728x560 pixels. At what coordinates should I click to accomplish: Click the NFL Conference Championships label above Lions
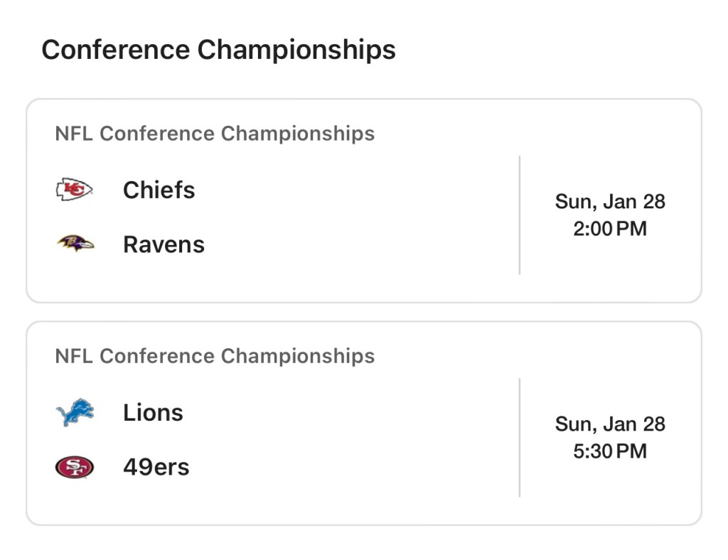215,356
